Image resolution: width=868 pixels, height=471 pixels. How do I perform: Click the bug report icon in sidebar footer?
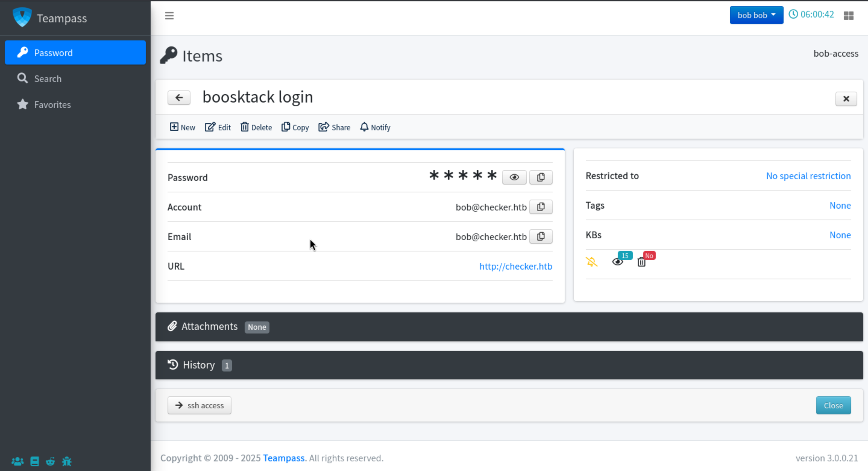tap(67, 461)
